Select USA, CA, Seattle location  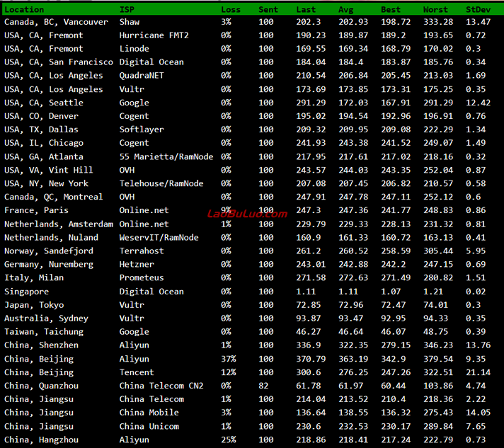pos(44,103)
